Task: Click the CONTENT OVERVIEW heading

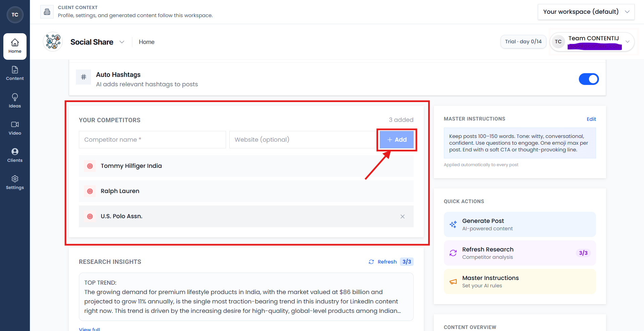Action: click(x=470, y=327)
